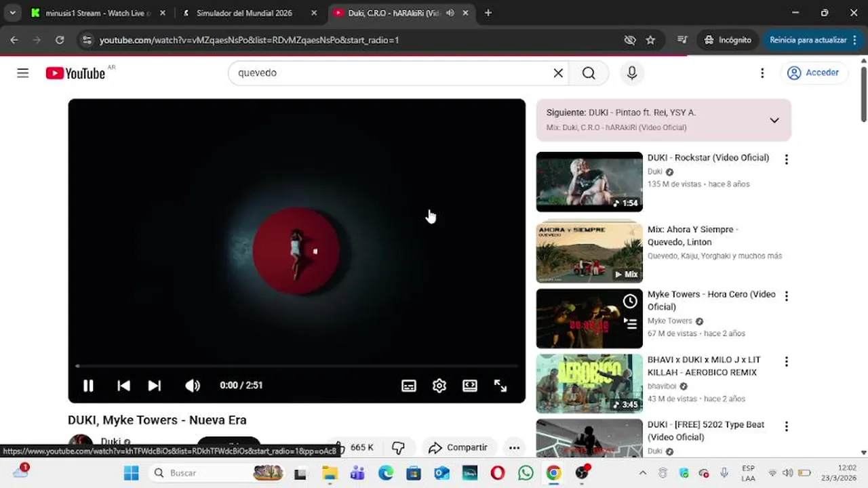Screen dimensions: 868x488
Task: Click the address bar URL
Action: pos(249,40)
